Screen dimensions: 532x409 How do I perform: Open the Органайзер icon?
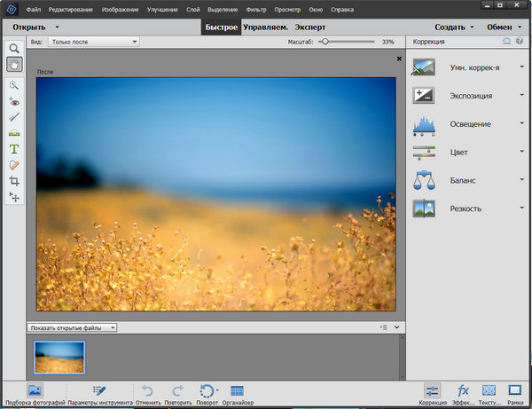pos(237,390)
